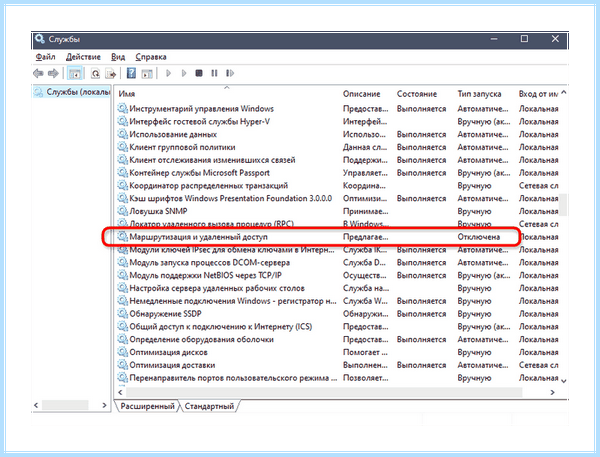Open the Справка menu
The width and height of the screenshot is (600, 457).
click(151, 57)
